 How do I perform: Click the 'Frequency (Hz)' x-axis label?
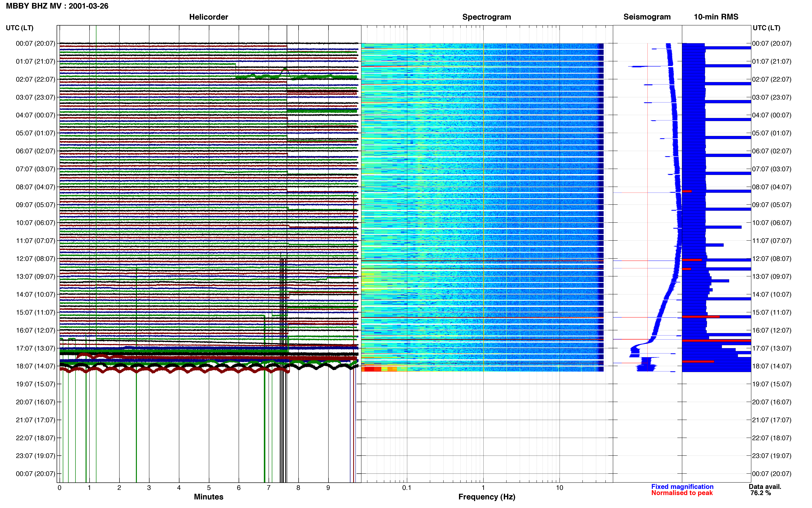click(x=487, y=497)
